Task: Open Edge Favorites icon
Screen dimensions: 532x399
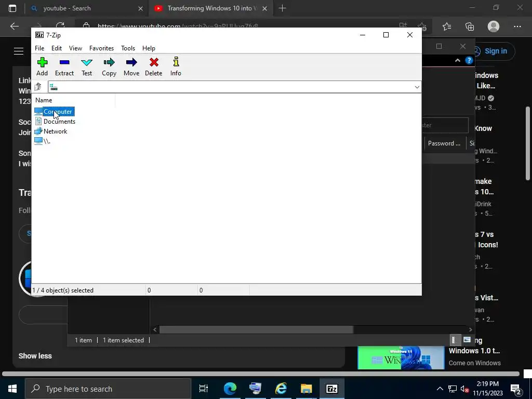Action: [446, 26]
